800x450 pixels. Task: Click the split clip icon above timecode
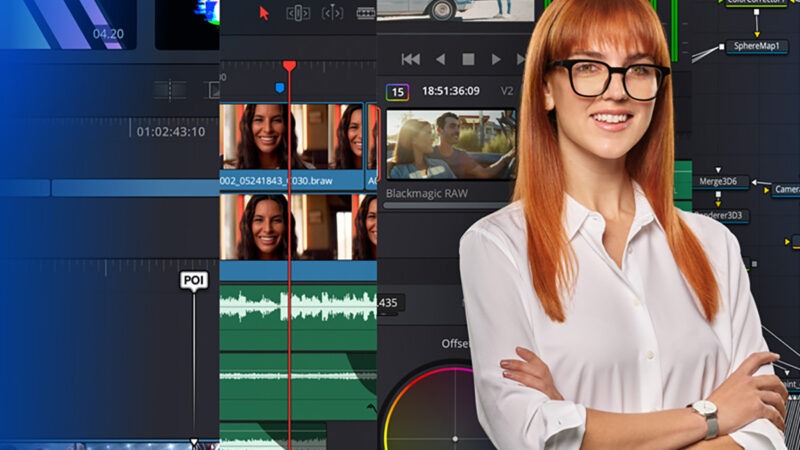(x=170, y=90)
